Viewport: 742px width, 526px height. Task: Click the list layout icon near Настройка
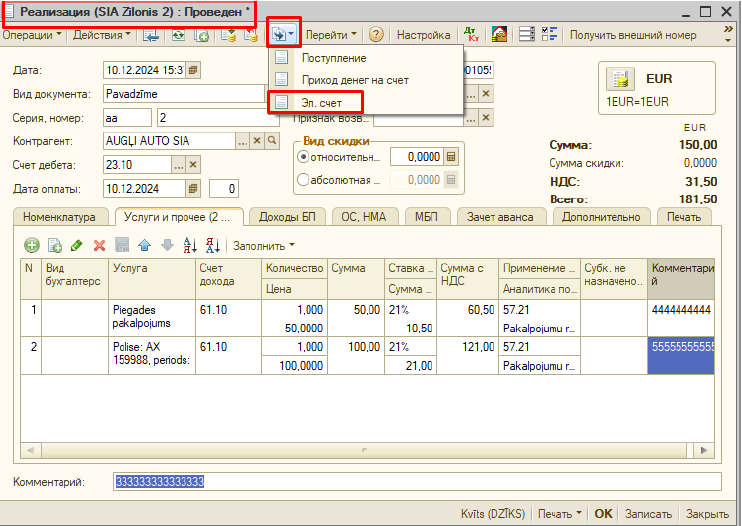527,35
